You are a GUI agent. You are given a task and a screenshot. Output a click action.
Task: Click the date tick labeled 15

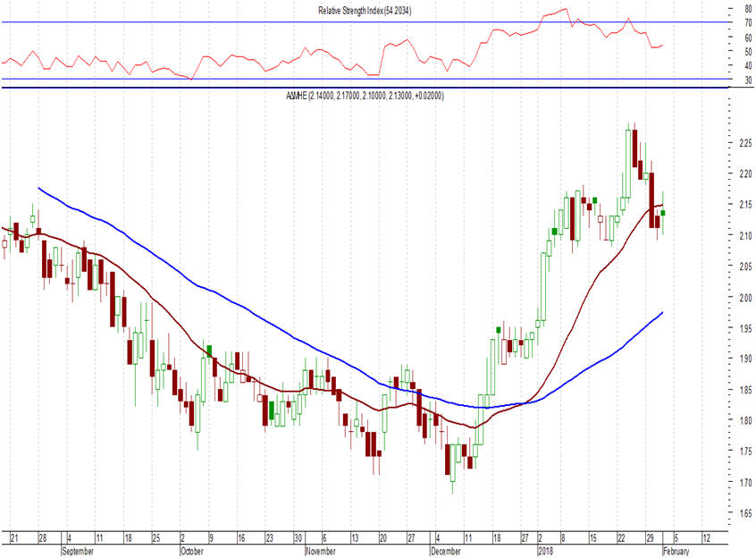coord(593,538)
